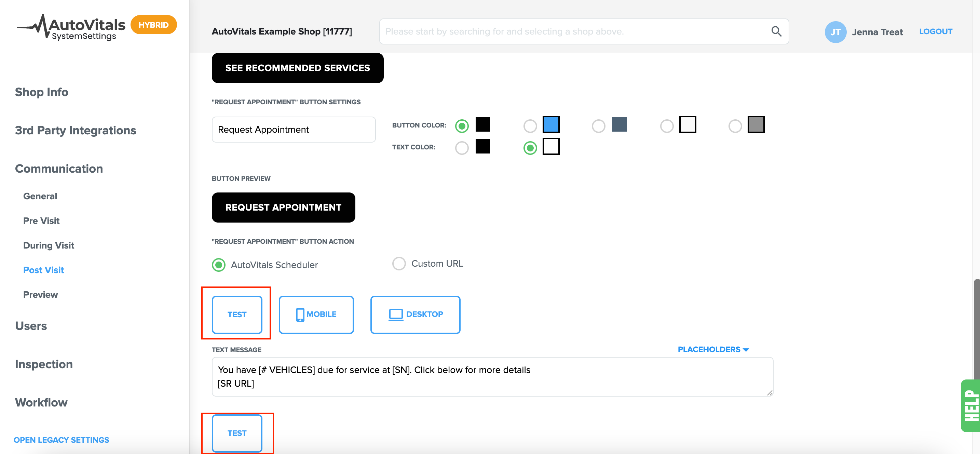Expand the Inspection section

tap(43, 364)
